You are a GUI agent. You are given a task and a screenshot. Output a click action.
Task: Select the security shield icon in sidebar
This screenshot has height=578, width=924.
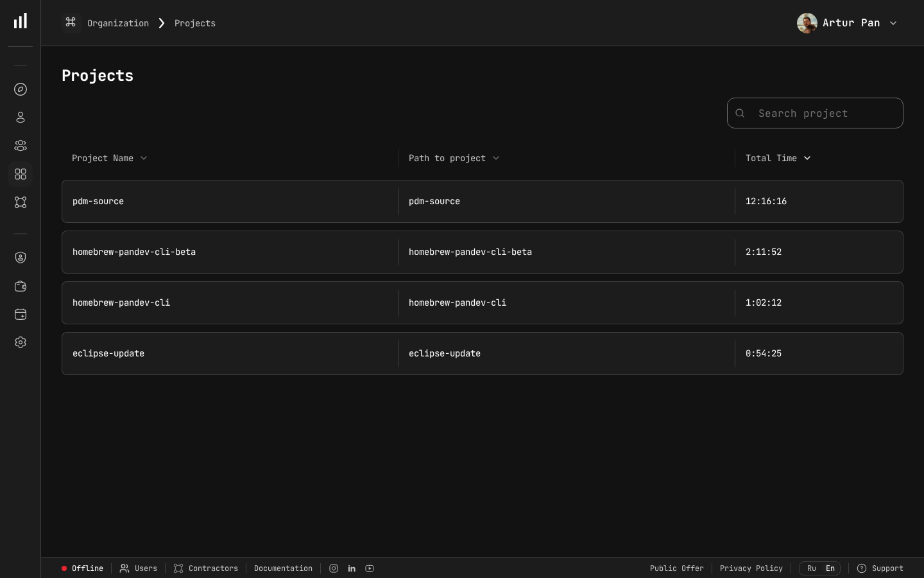pos(21,258)
